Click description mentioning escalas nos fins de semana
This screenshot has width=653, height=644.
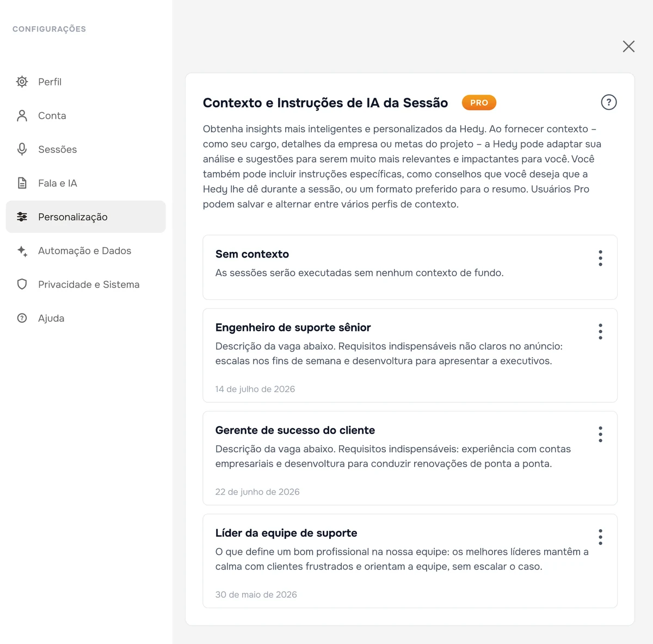click(x=389, y=353)
